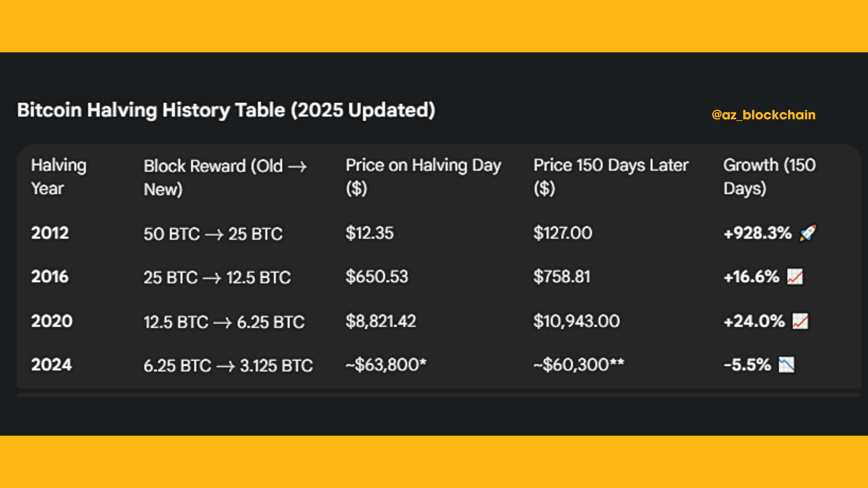The width and height of the screenshot is (868, 488).
Task: Click the rising chart emoji beside +24.0%
Action: coord(800,321)
